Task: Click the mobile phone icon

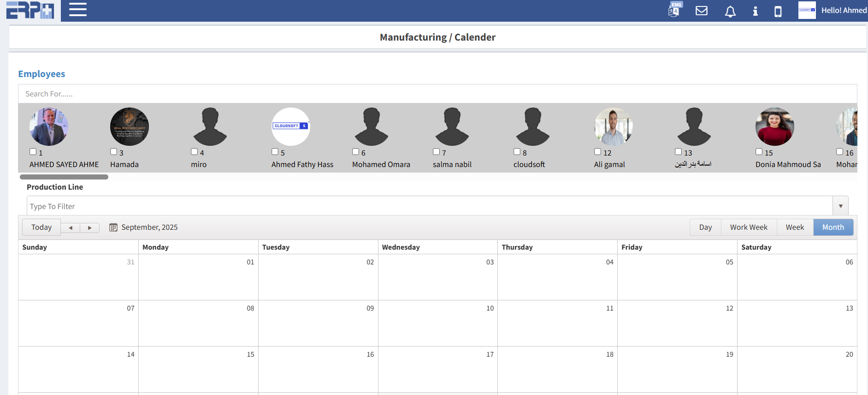Action: pos(778,11)
